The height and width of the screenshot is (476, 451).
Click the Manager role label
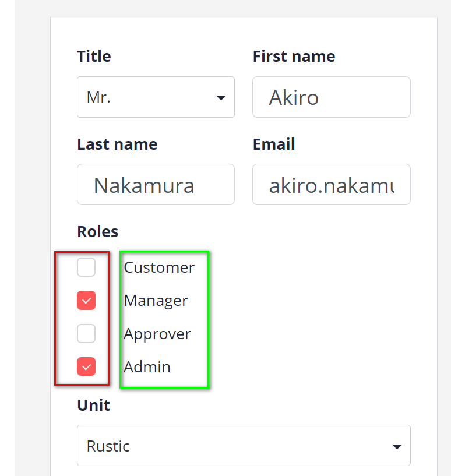[156, 301]
